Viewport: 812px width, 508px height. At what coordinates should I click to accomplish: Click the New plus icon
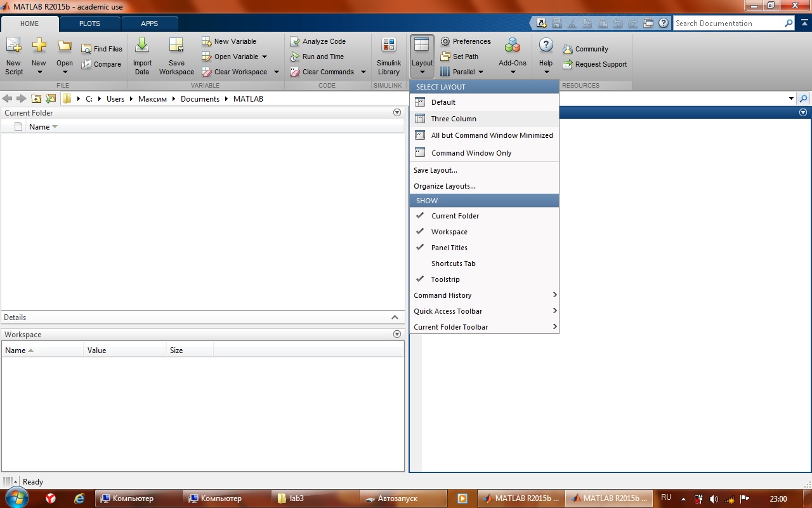39,46
